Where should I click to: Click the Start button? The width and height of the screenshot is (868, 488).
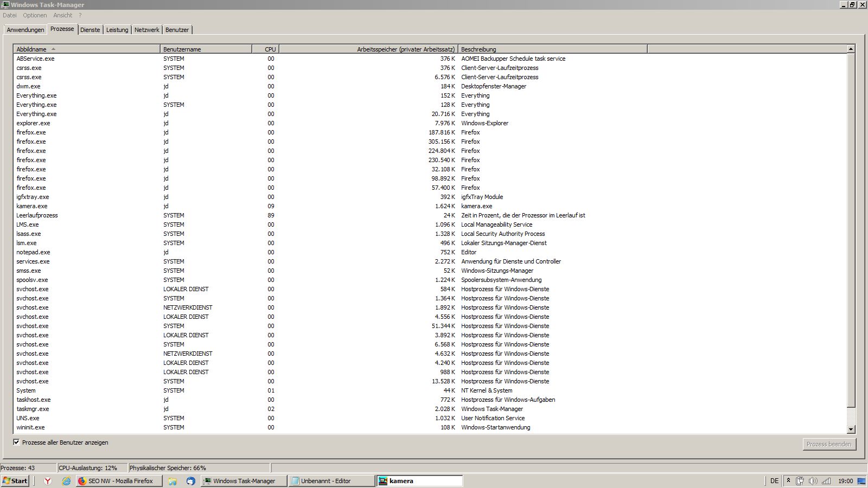click(x=15, y=481)
